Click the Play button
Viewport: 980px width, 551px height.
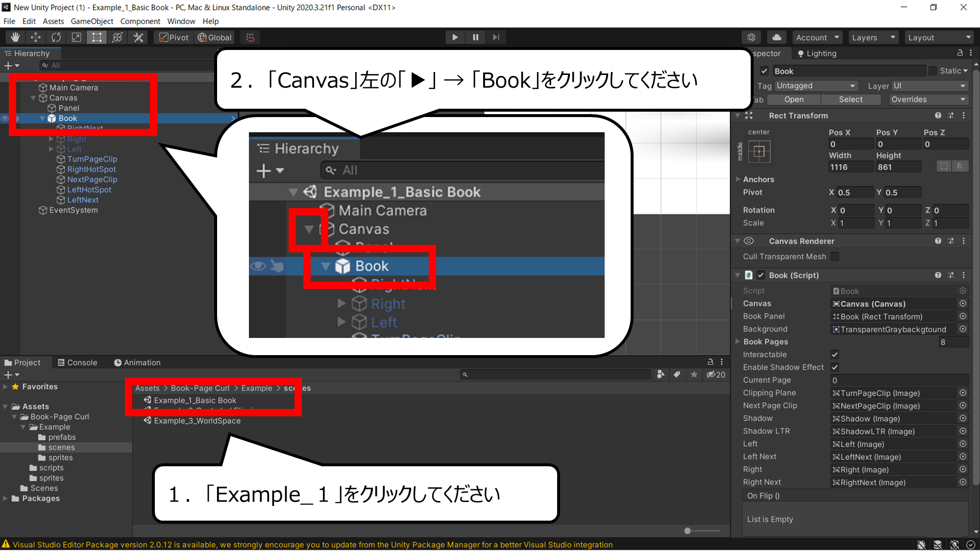coord(455,37)
